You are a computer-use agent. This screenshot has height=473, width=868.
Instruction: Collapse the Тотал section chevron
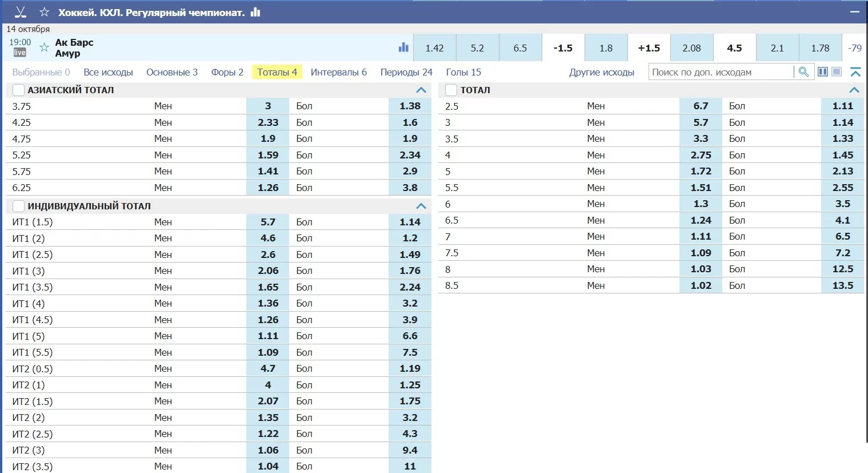point(854,90)
